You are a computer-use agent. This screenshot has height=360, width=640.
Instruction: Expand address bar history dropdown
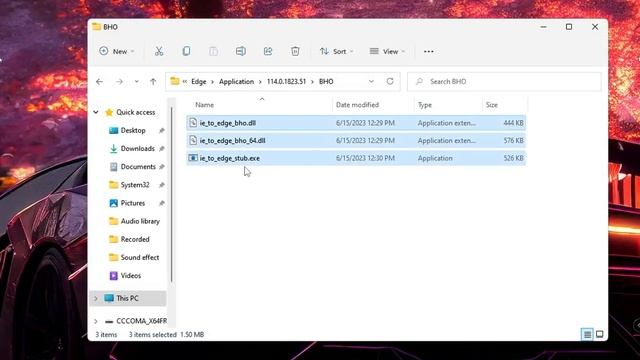pos(371,81)
